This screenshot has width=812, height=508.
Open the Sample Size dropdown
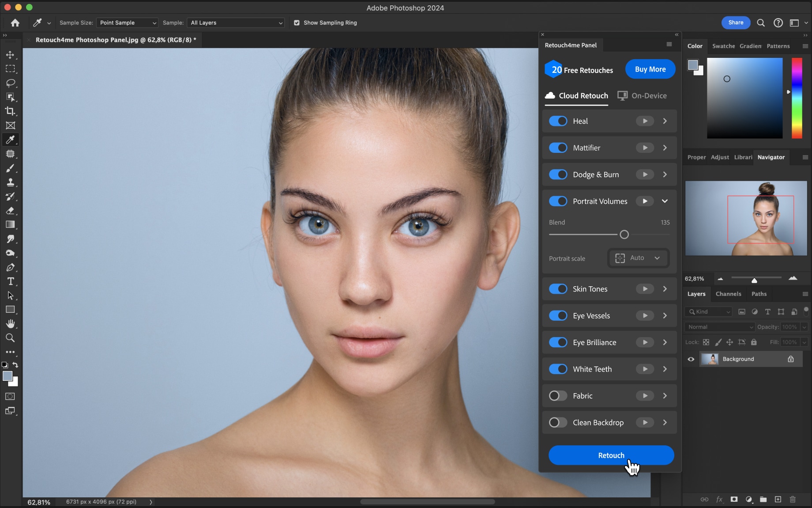(x=127, y=23)
